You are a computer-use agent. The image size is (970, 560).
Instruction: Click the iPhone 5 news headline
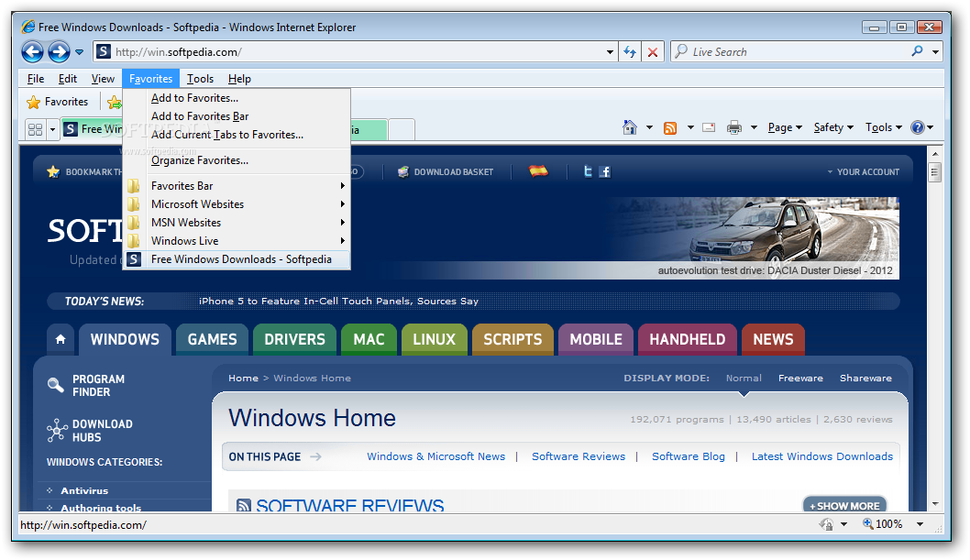click(x=338, y=301)
